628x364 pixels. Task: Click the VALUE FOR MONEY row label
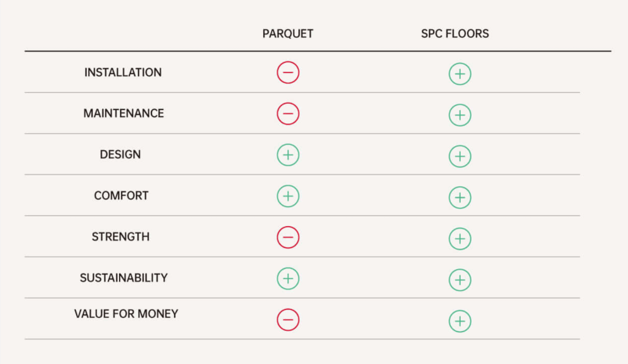[x=126, y=314]
